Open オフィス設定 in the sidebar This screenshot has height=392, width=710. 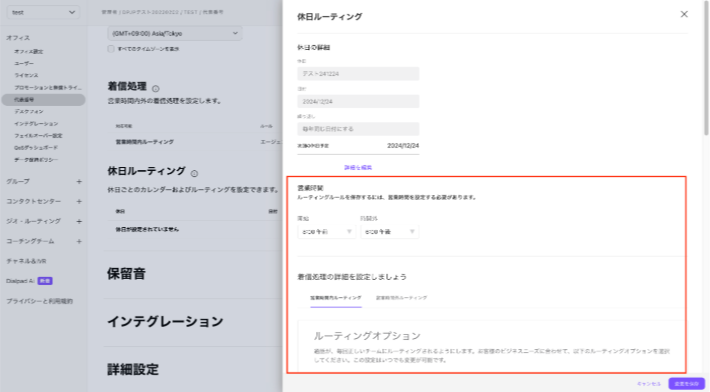tap(29, 52)
